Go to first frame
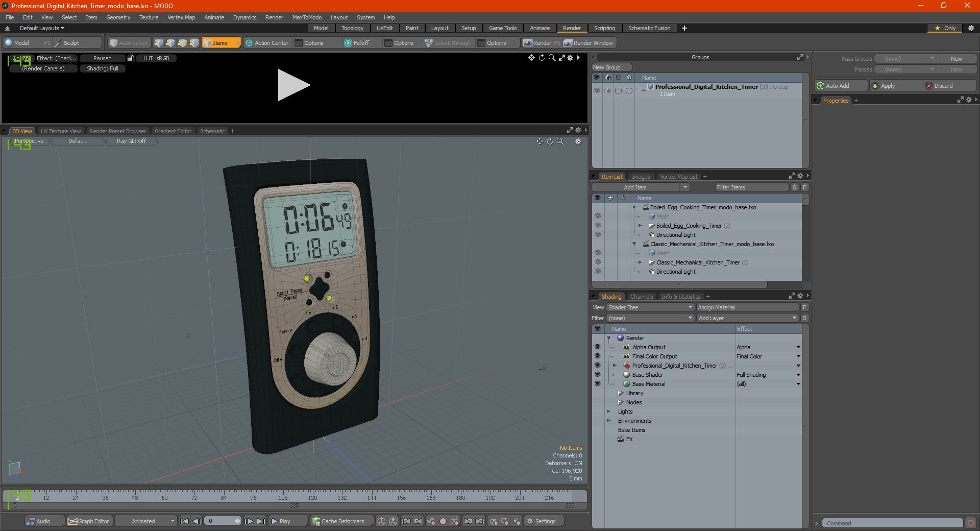The height and width of the screenshot is (531, 980). pyautogui.click(x=185, y=521)
